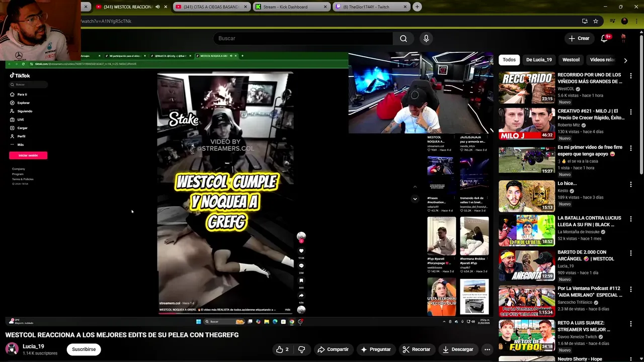This screenshot has width=644, height=362.
Task: Like the video with thumbs up
Action: pyautogui.click(x=283, y=349)
